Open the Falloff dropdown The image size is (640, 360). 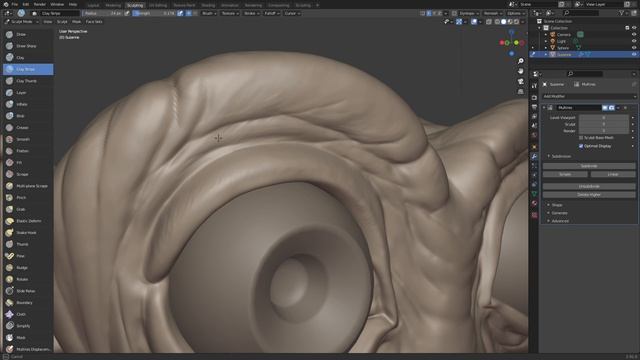[x=272, y=13]
